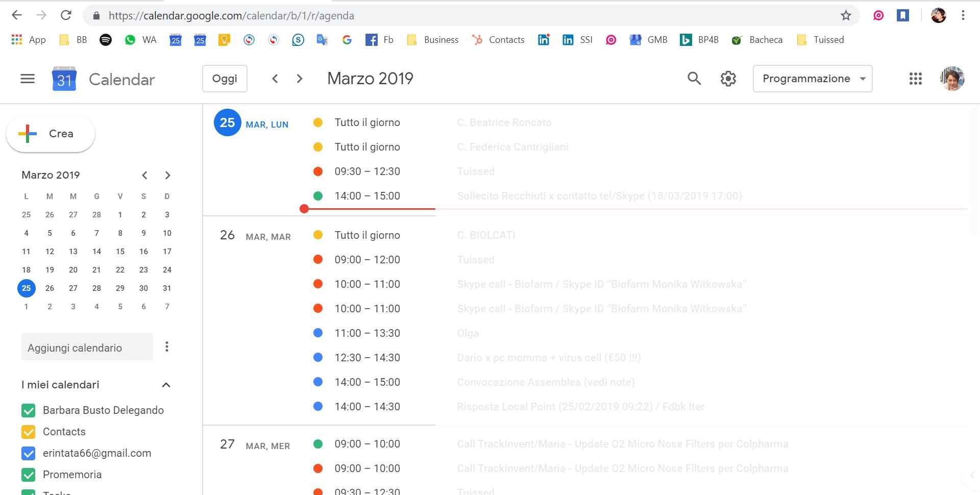Viewport: 980px width, 495px height.
Task: Click the Oggi button
Action: [225, 79]
